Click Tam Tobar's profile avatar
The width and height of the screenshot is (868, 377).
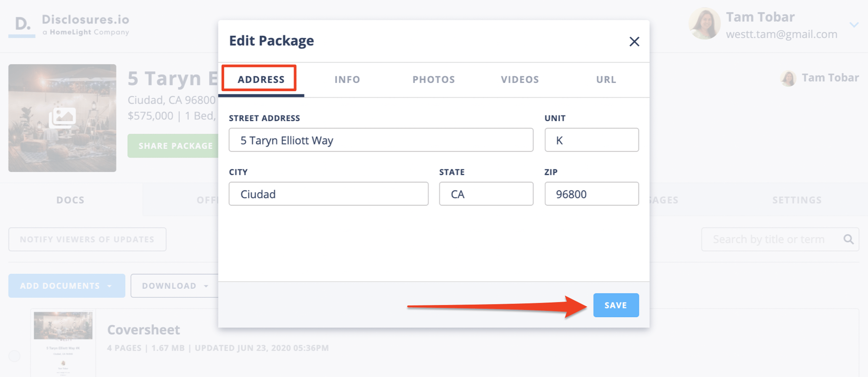click(704, 24)
